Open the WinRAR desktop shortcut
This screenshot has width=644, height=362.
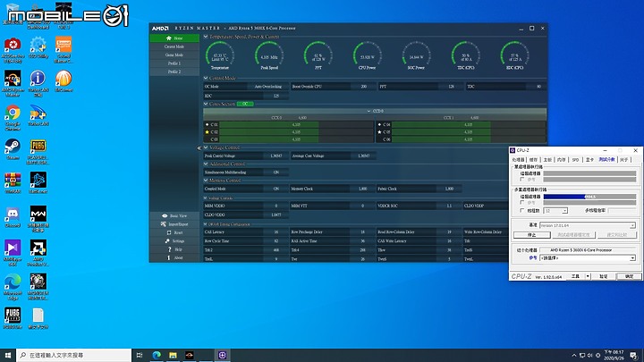pyautogui.click(x=13, y=183)
